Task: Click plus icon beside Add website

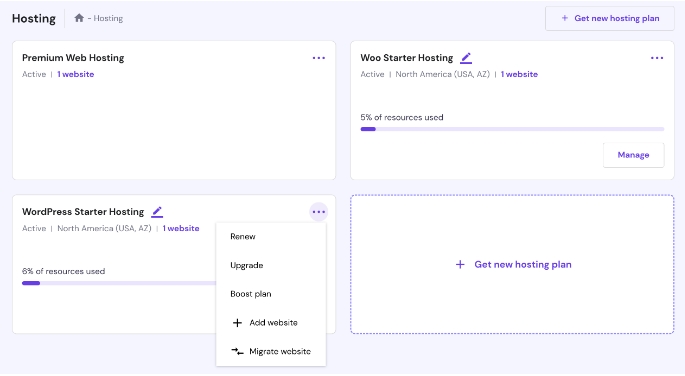Action: (237, 323)
